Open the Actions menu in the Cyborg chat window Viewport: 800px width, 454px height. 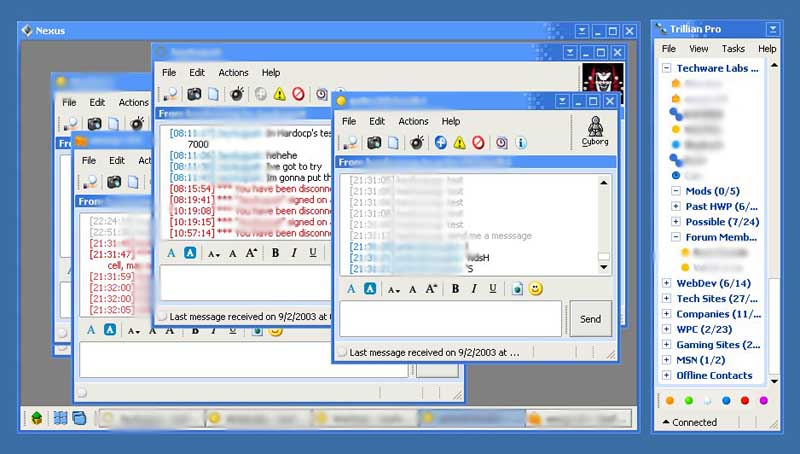click(x=413, y=121)
